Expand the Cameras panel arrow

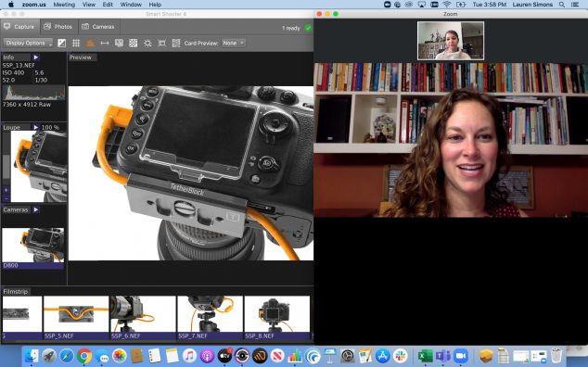click(x=35, y=209)
